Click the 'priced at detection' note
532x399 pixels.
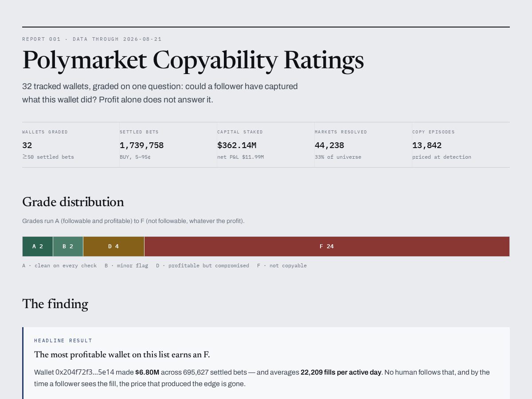pos(442,157)
